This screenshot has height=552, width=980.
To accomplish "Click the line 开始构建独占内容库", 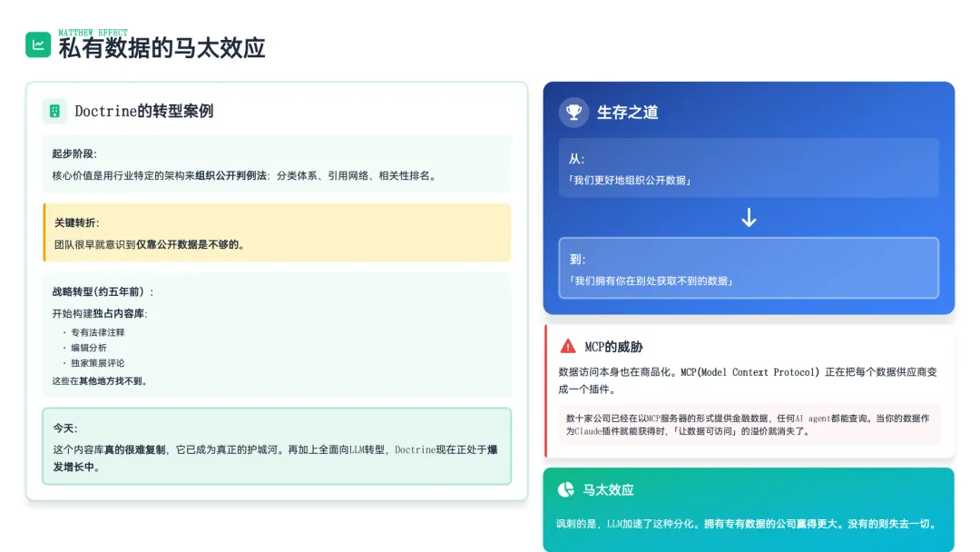I will click(100, 314).
